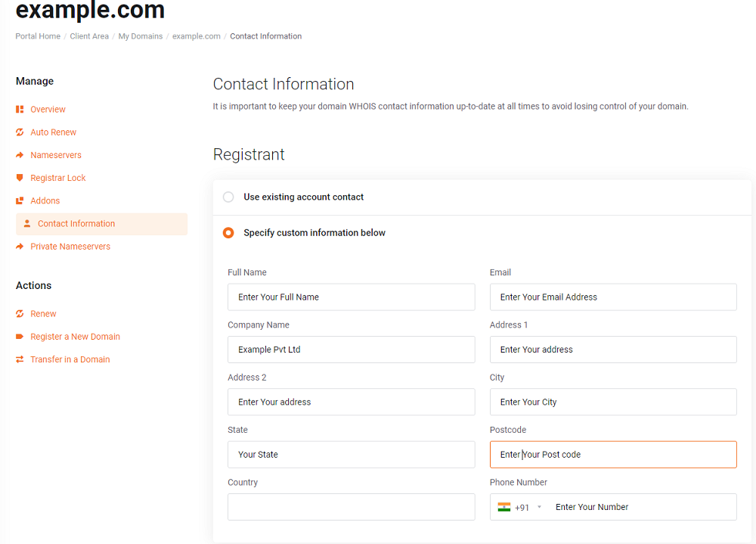Screen dimensions: 756x544
Task: Navigate to Client Area breadcrumb
Action: coord(89,36)
